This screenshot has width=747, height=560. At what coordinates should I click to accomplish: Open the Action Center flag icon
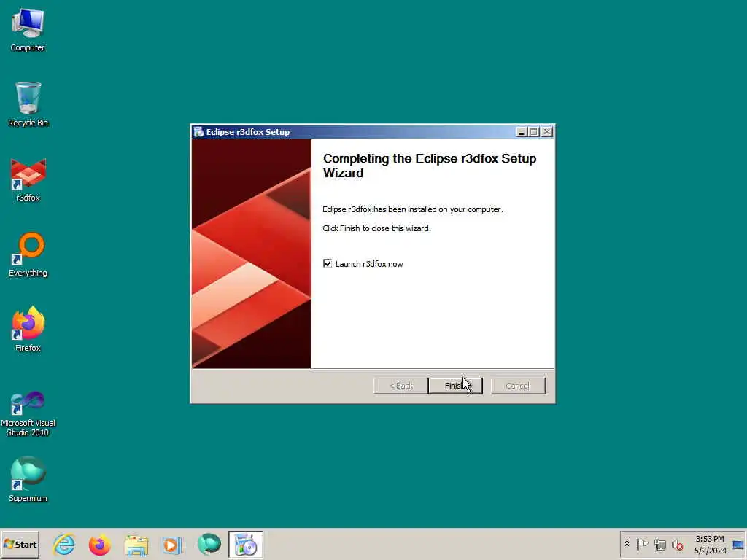point(642,544)
